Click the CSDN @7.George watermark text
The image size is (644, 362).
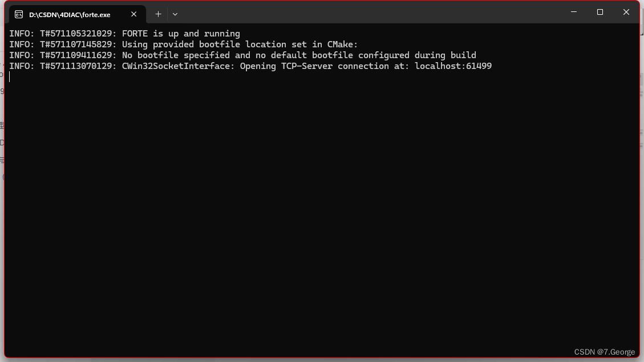coord(604,352)
